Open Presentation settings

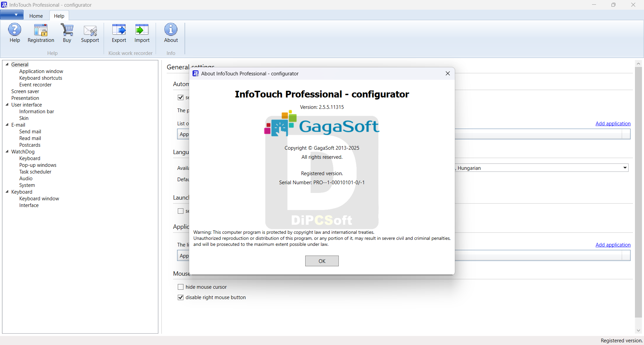pyautogui.click(x=25, y=98)
